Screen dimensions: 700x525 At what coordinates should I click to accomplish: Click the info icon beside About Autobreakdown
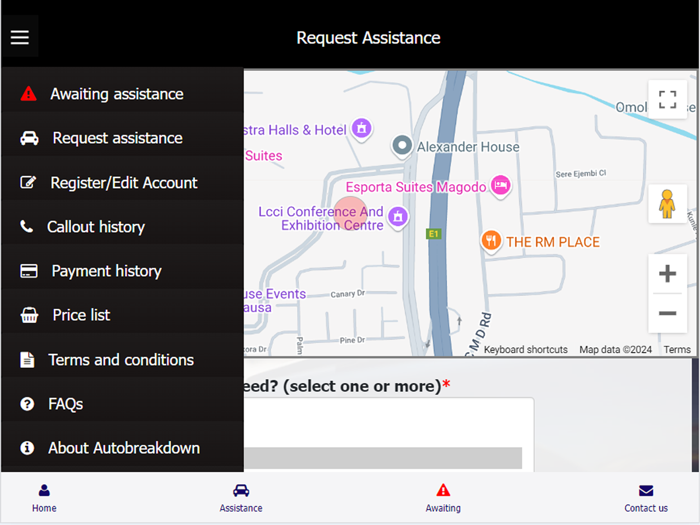click(27, 448)
